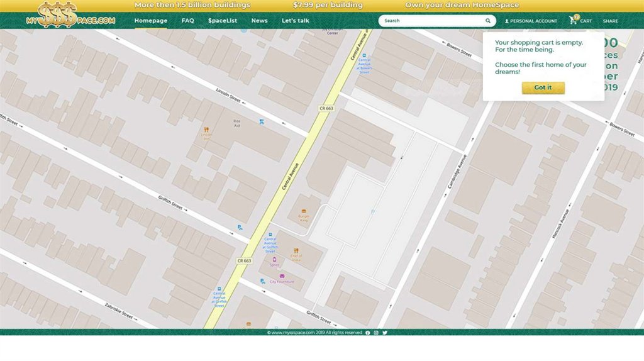Select the Sprint store map marker

pyautogui.click(x=274, y=259)
